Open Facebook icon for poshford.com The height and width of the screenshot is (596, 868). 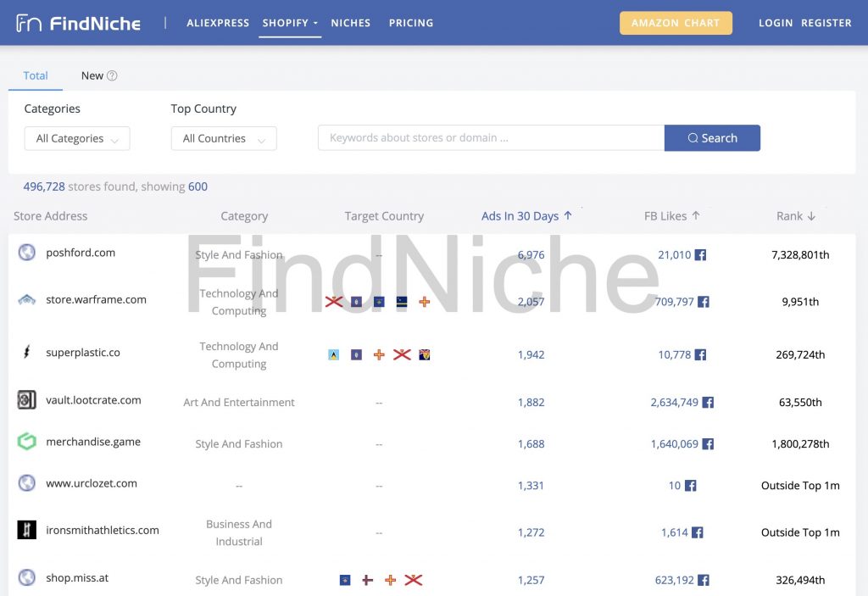point(700,255)
